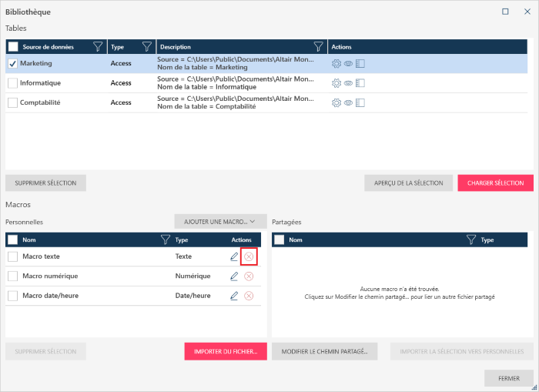Tick the checkbox next to Macro numérique

tap(13, 276)
